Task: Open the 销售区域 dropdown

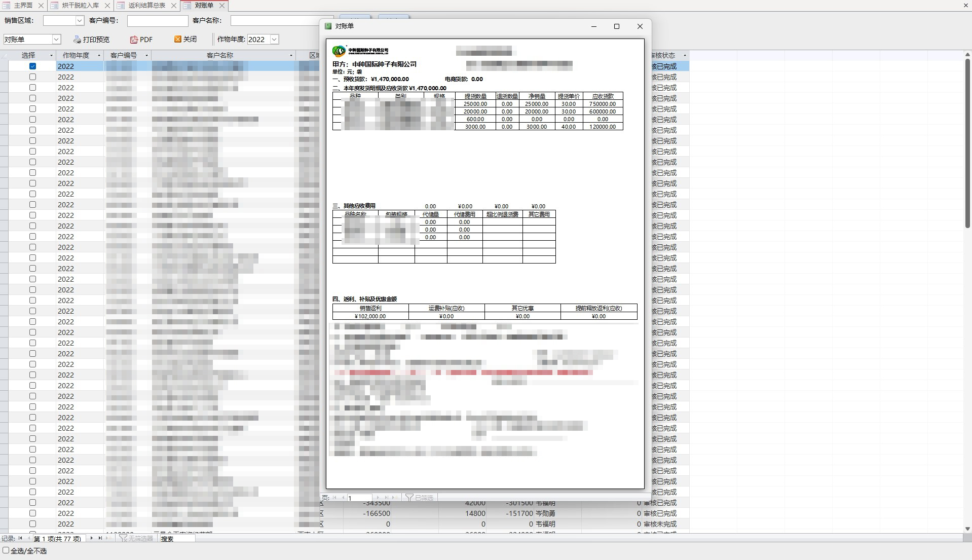Action: [80, 21]
